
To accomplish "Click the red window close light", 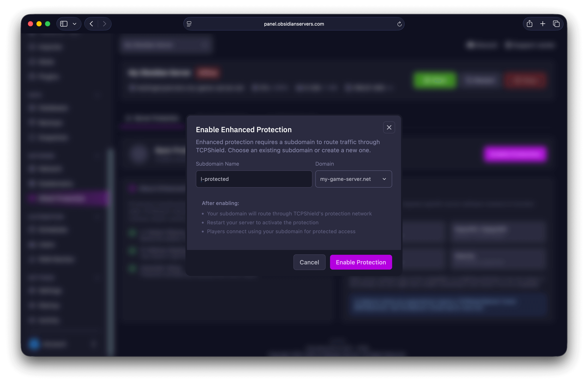I will click(x=31, y=24).
